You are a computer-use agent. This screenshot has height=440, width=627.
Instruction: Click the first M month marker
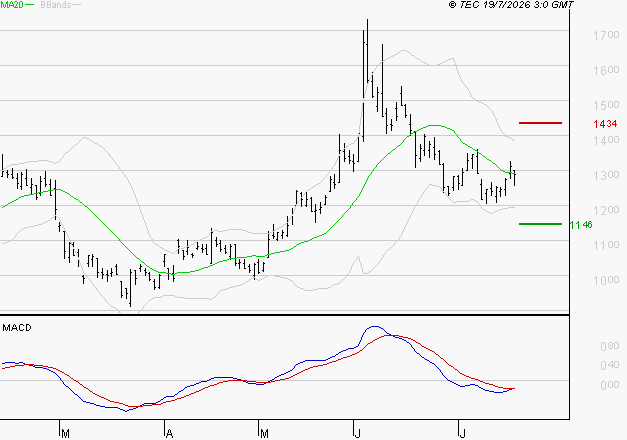click(x=66, y=434)
